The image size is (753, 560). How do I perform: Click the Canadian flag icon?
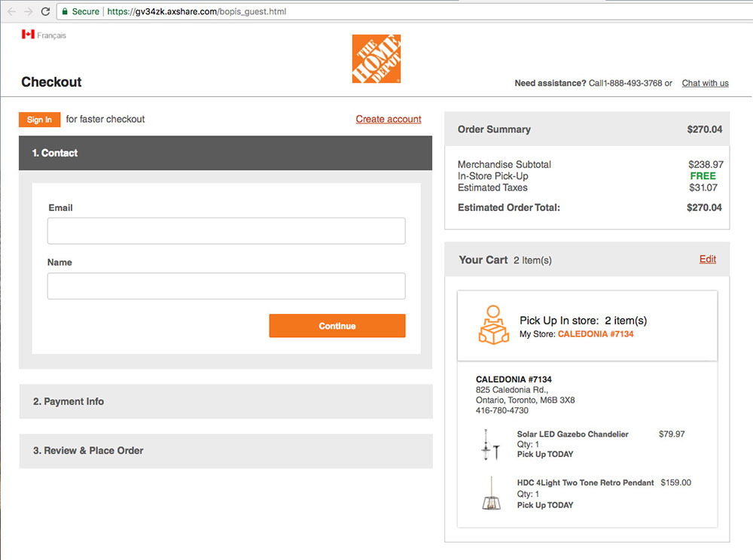[28, 35]
